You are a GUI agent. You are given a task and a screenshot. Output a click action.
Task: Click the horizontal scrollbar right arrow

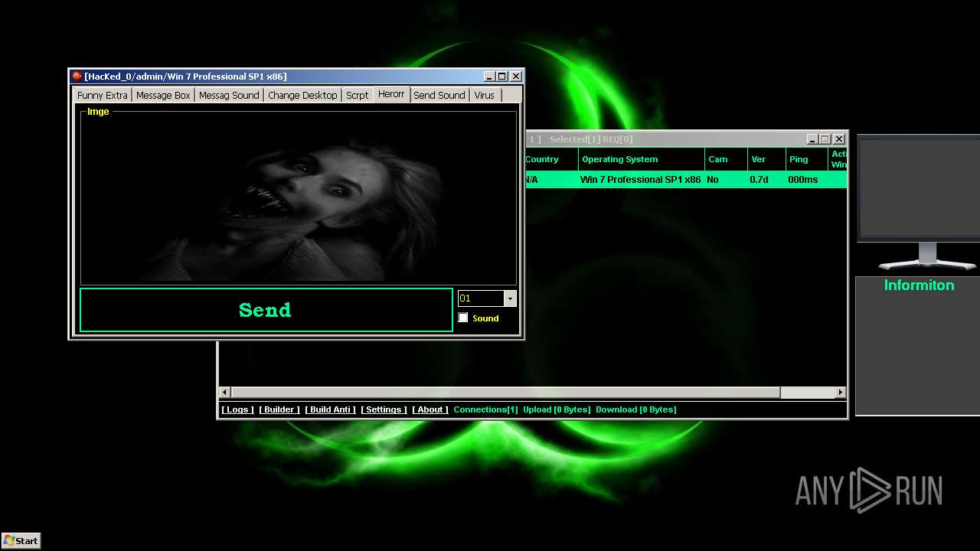840,393
